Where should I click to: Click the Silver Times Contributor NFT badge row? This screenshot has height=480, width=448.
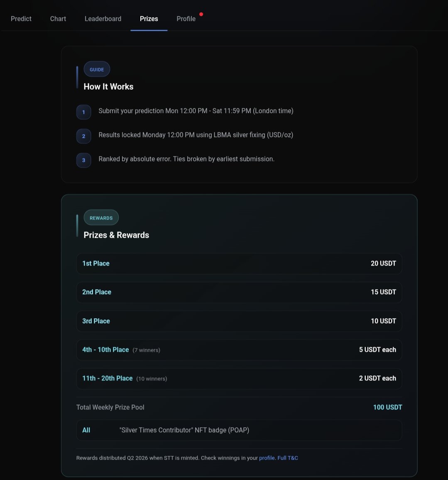click(x=239, y=430)
